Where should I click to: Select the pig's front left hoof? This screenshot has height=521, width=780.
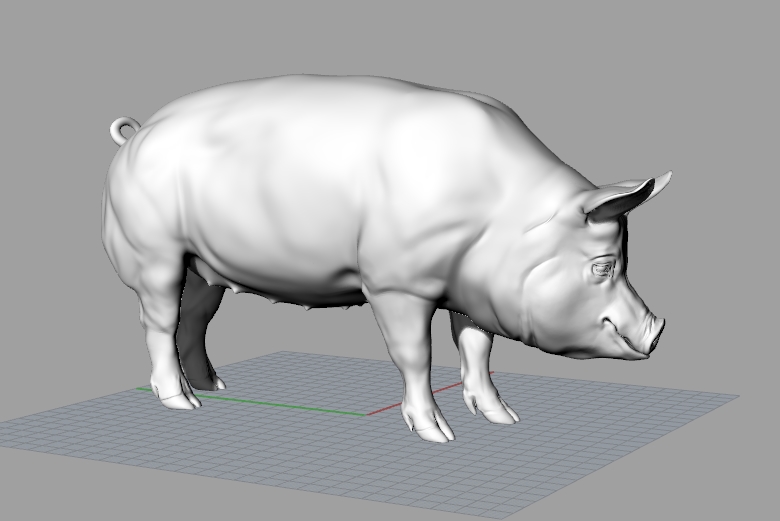[428, 423]
